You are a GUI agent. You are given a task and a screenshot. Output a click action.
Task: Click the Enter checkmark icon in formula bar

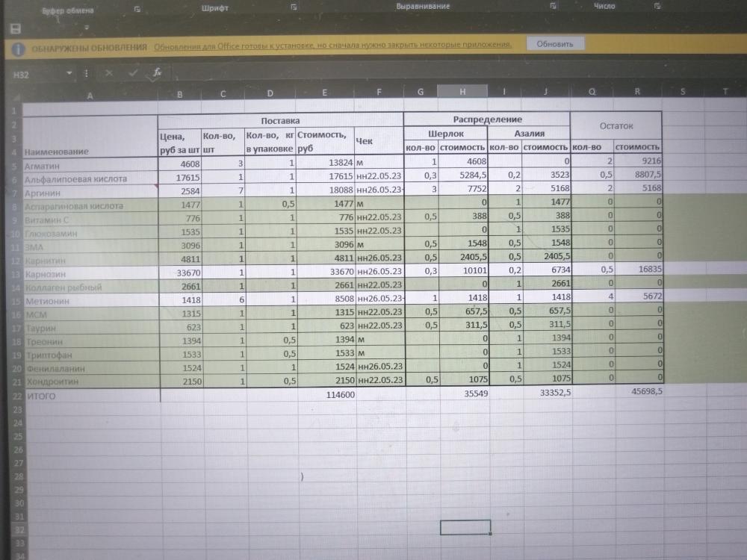tap(133, 73)
